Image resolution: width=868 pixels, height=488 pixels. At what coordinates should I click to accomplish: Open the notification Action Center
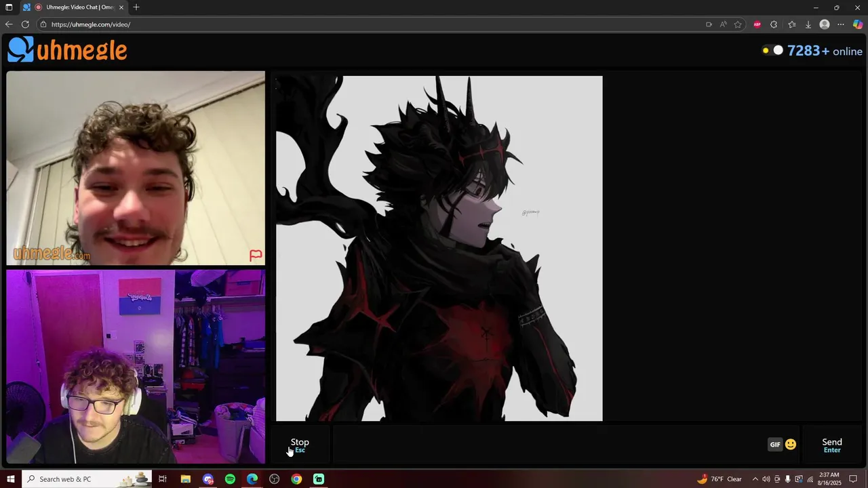(x=853, y=479)
